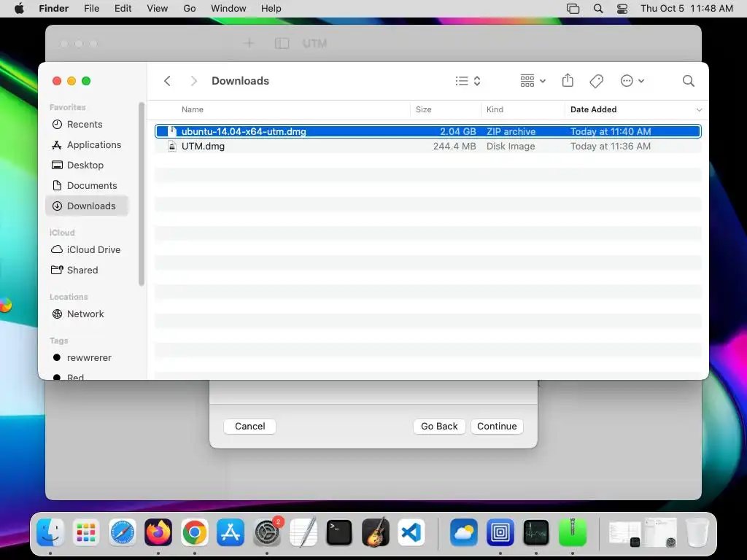Image resolution: width=747 pixels, height=560 pixels.
Task: Open Control Center in the menu bar
Action: (x=622, y=9)
